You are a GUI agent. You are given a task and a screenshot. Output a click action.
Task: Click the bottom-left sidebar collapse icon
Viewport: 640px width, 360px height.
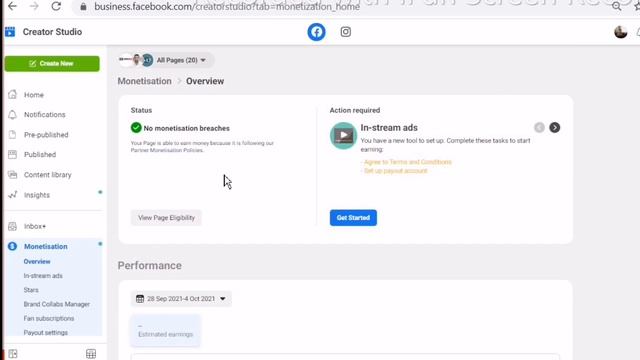point(13,354)
